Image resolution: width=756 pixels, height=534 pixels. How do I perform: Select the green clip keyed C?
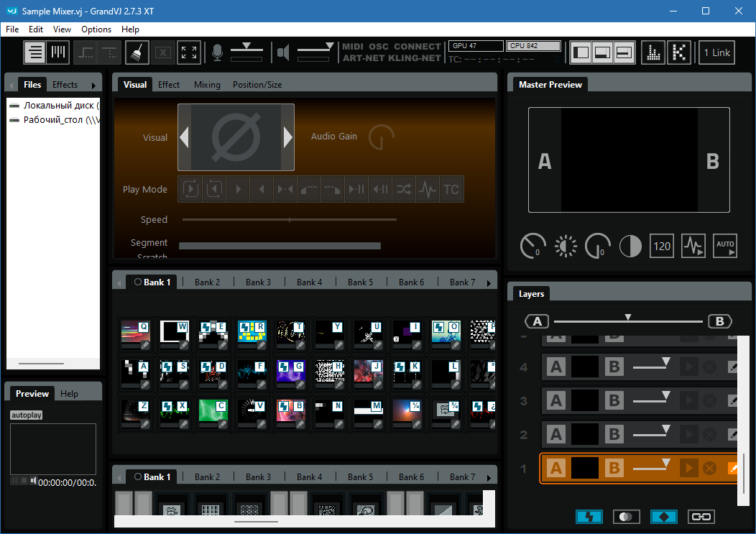click(x=213, y=413)
